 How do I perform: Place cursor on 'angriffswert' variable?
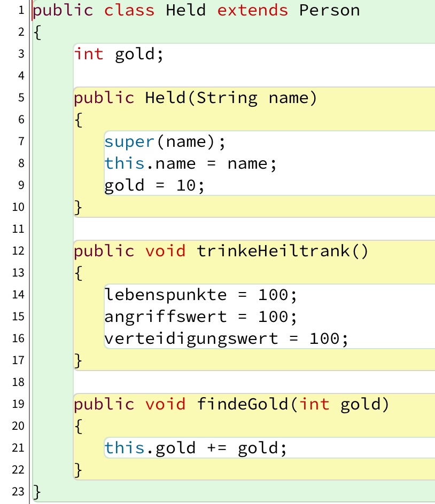pos(166,317)
